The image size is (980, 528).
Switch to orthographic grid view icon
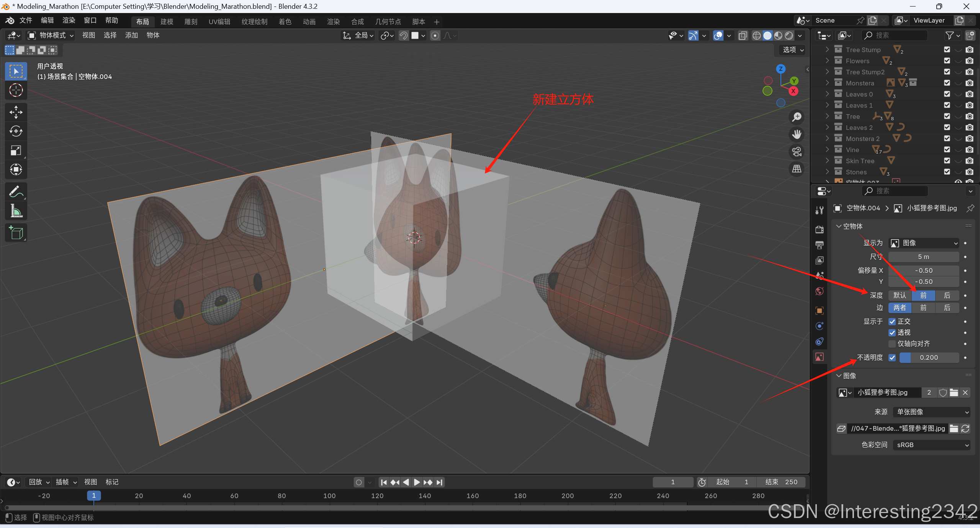(x=797, y=169)
